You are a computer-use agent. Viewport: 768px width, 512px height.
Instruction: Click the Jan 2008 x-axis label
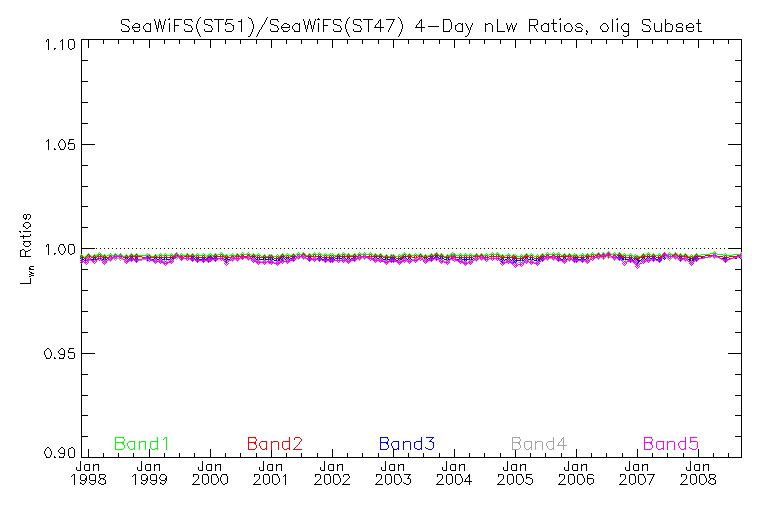pos(698,473)
